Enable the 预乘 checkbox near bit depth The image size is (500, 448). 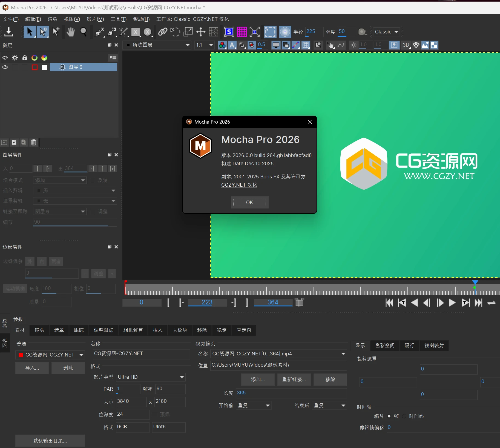pyautogui.click(x=154, y=414)
